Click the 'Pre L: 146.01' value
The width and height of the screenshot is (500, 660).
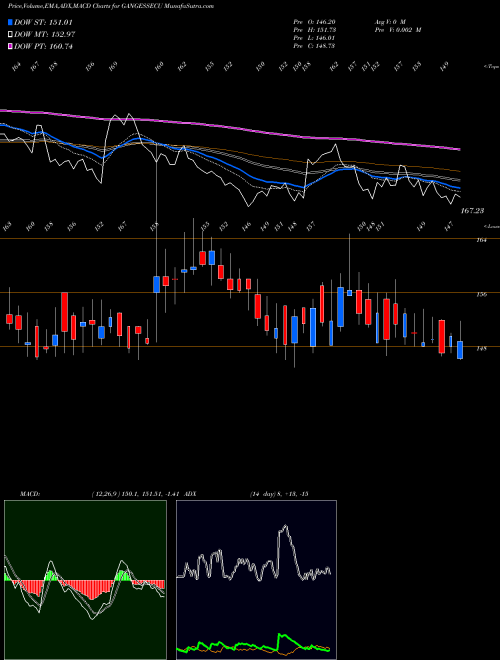(x=314, y=38)
